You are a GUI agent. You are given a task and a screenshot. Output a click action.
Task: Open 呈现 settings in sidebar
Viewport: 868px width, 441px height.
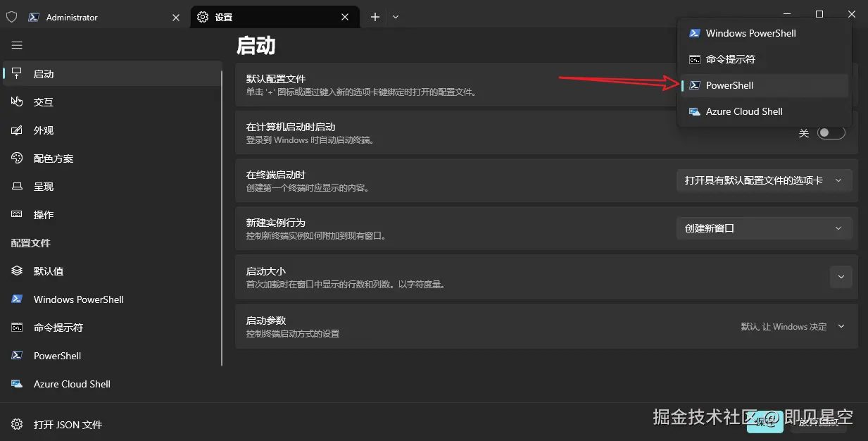coord(113,187)
